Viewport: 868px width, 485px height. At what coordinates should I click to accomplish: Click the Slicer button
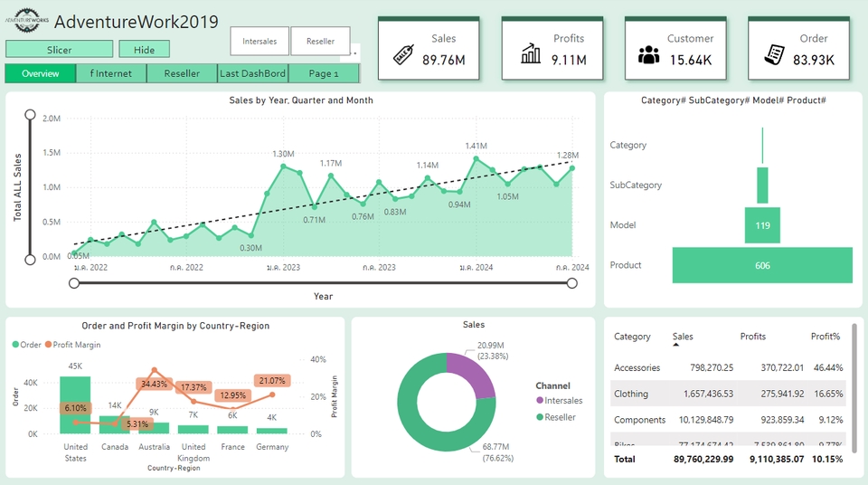[60, 50]
